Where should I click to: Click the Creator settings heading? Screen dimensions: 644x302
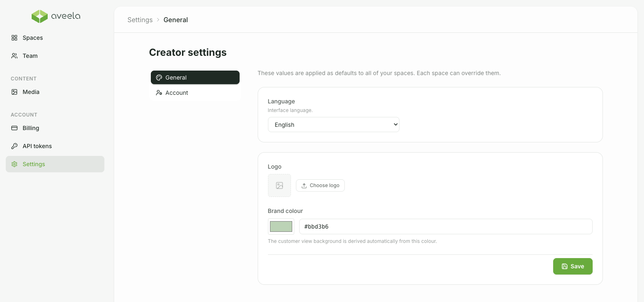(x=188, y=53)
